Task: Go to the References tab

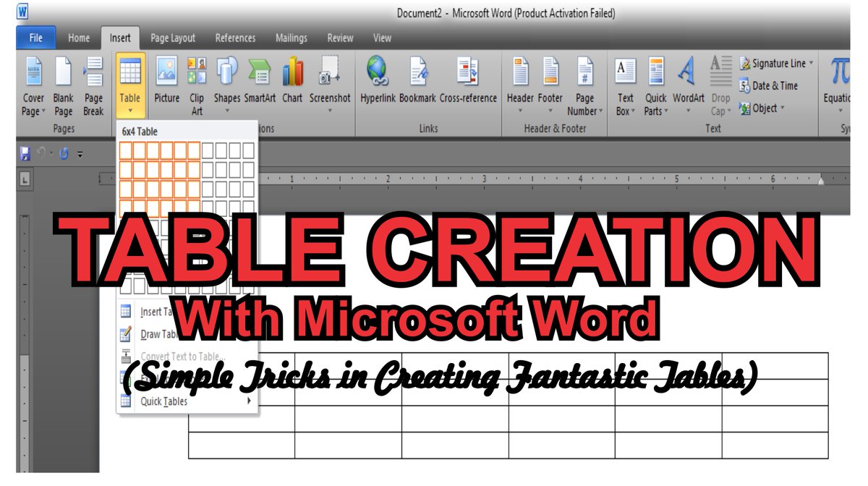Action: click(235, 38)
